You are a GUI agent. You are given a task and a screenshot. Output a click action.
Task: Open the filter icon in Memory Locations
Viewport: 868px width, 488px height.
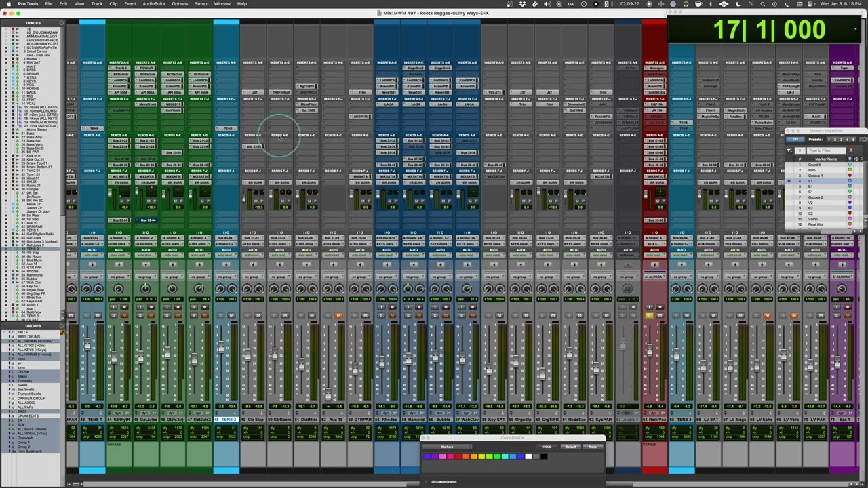click(x=789, y=150)
